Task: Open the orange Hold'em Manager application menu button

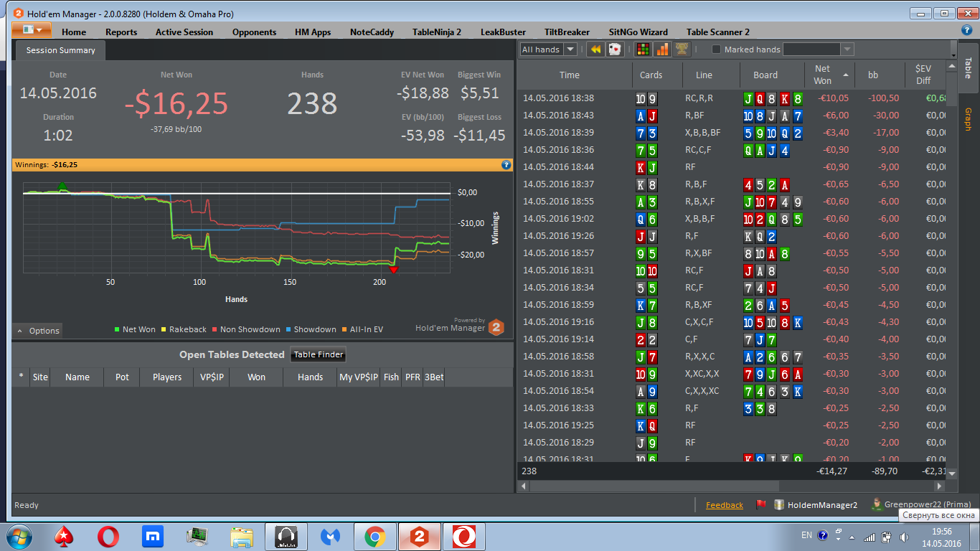Action: coord(31,30)
